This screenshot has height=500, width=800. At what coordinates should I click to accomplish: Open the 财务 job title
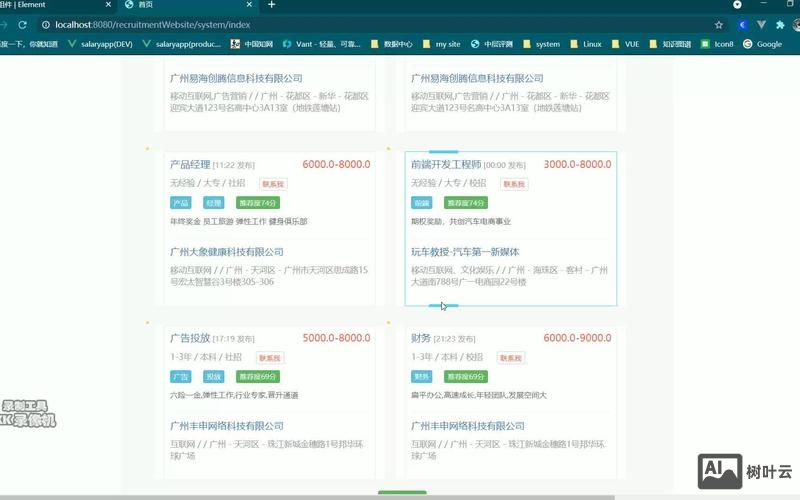421,338
